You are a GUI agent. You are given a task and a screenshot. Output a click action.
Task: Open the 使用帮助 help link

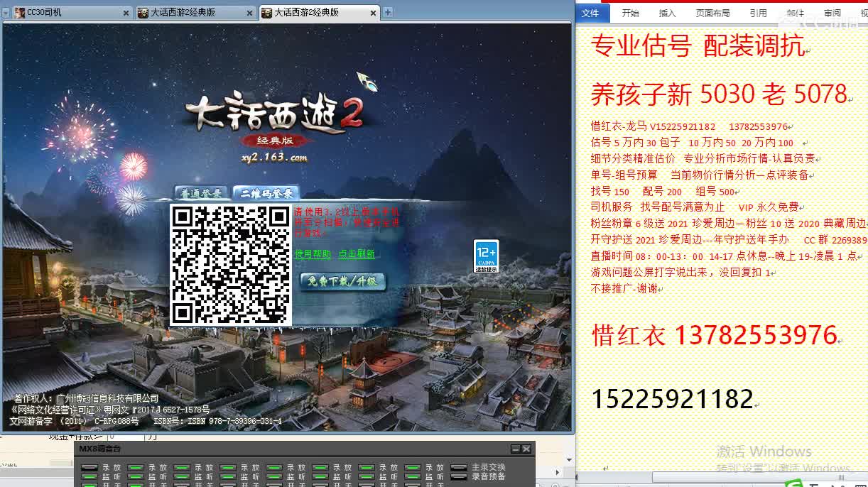[x=313, y=253]
